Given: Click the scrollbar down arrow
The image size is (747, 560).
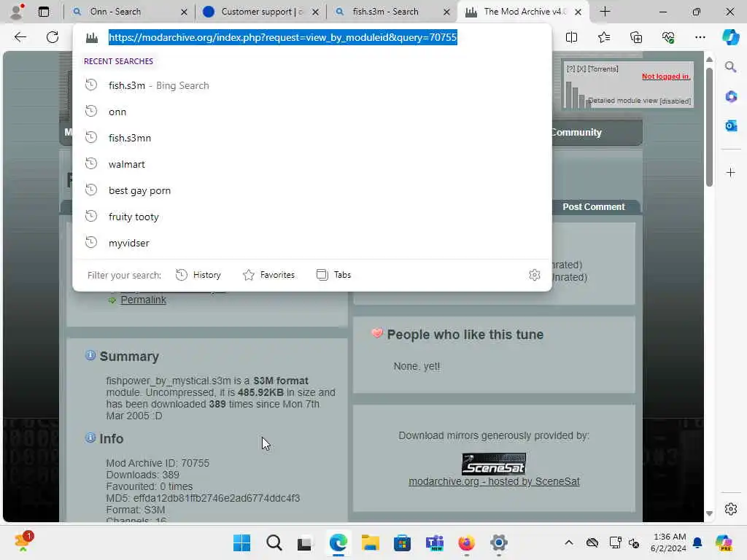Looking at the screenshot, I should click(709, 514).
